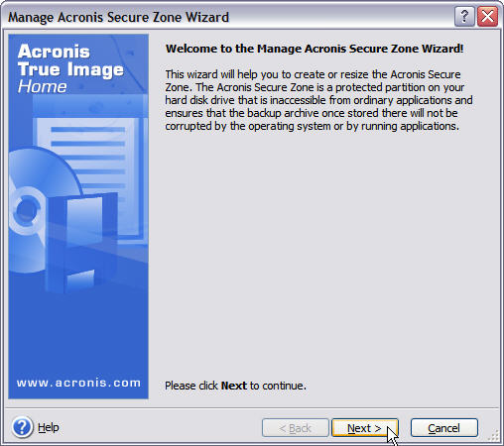Image resolution: width=504 pixels, height=446 pixels.
Task: Click the resize grip in dialog corner
Action: pyautogui.click(x=494, y=436)
